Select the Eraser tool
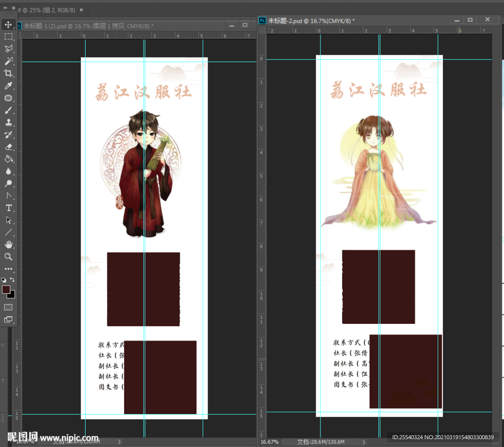504x447 pixels. pos(8,147)
